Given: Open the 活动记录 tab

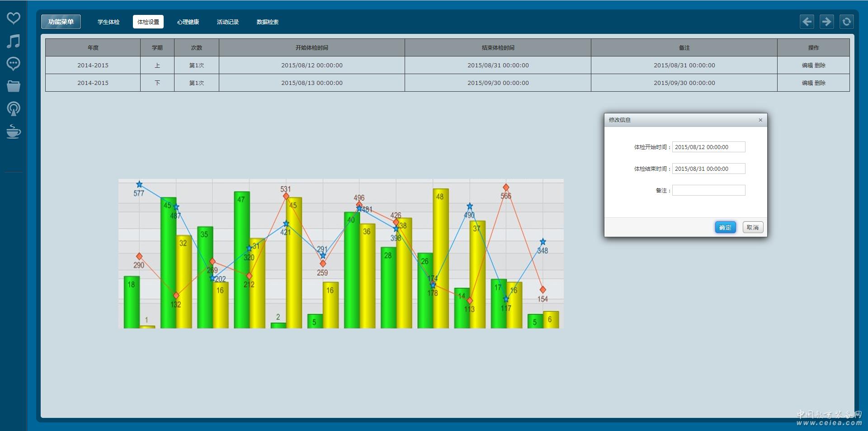Looking at the screenshot, I should click(228, 22).
